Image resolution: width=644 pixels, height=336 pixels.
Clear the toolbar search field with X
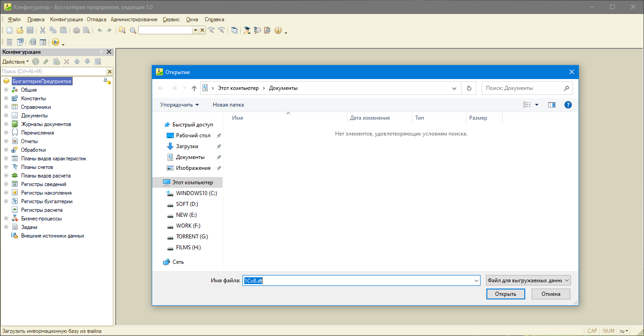[202, 30]
